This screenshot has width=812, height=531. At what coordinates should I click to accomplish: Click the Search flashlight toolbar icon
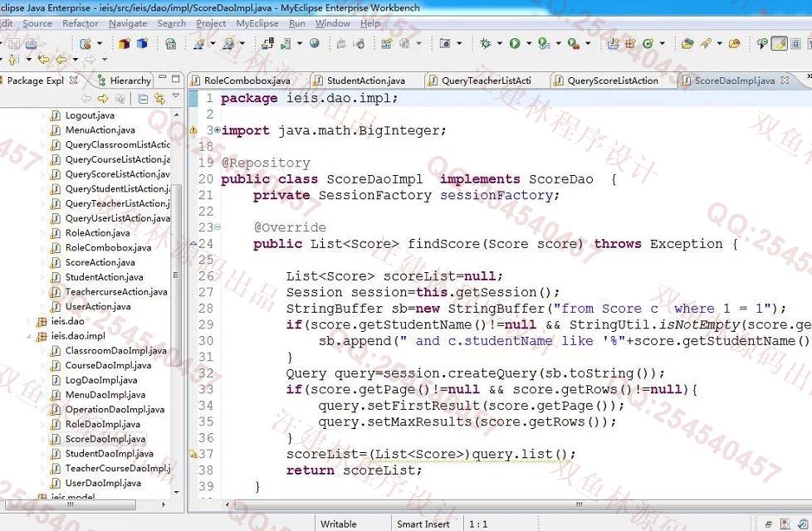(x=706, y=44)
